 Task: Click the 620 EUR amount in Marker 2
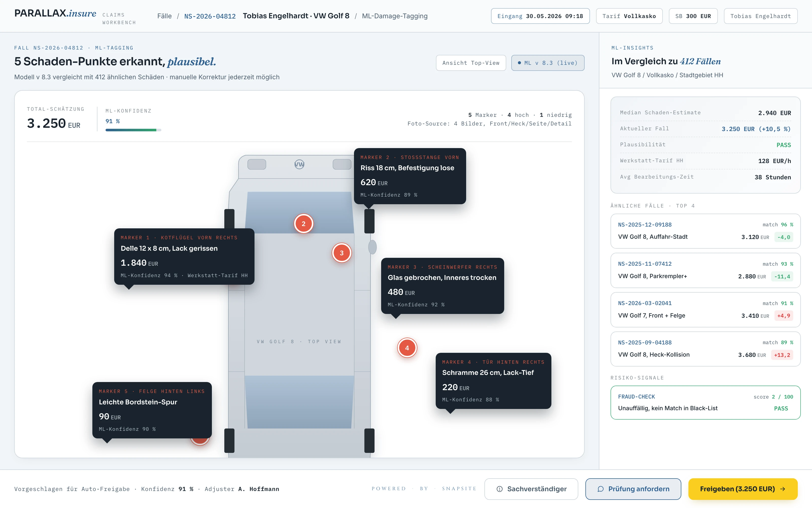[x=374, y=182]
